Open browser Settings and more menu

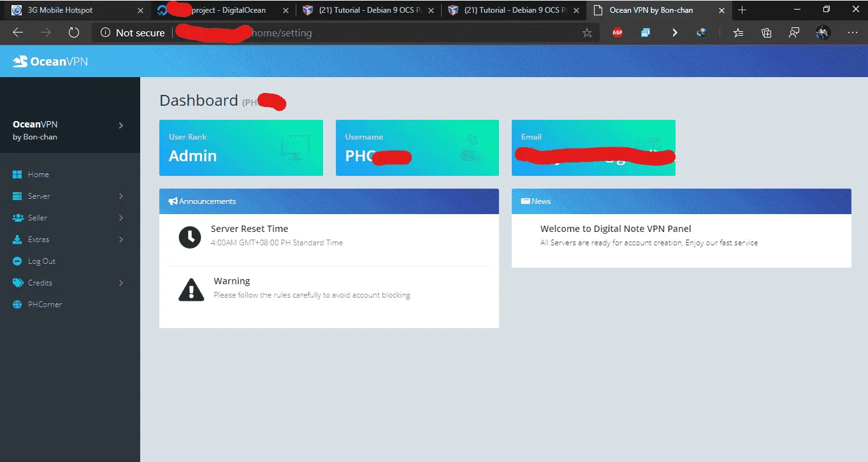(x=853, y=32)
